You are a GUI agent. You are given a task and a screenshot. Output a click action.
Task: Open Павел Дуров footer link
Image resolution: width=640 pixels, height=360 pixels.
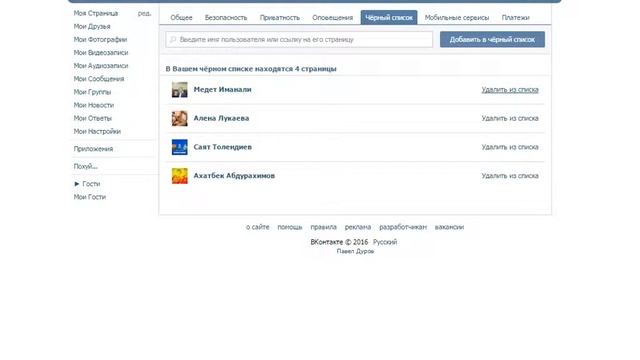[x=355, y=251]
